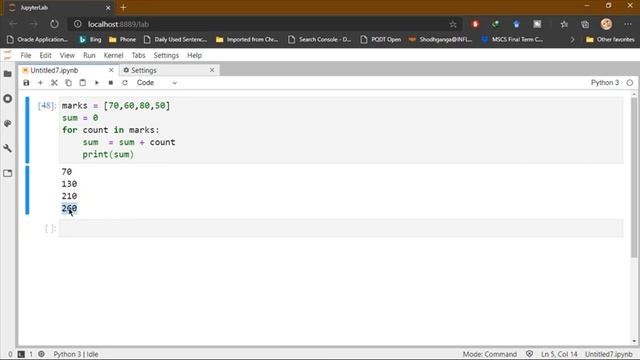Open the Other favorites folder

coord(610,40)
